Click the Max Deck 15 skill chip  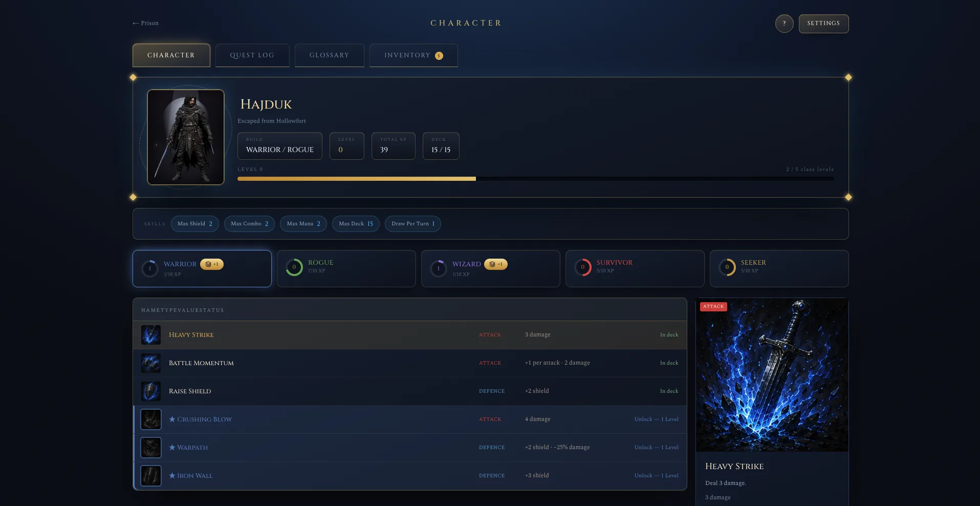(x=356, y=224)
